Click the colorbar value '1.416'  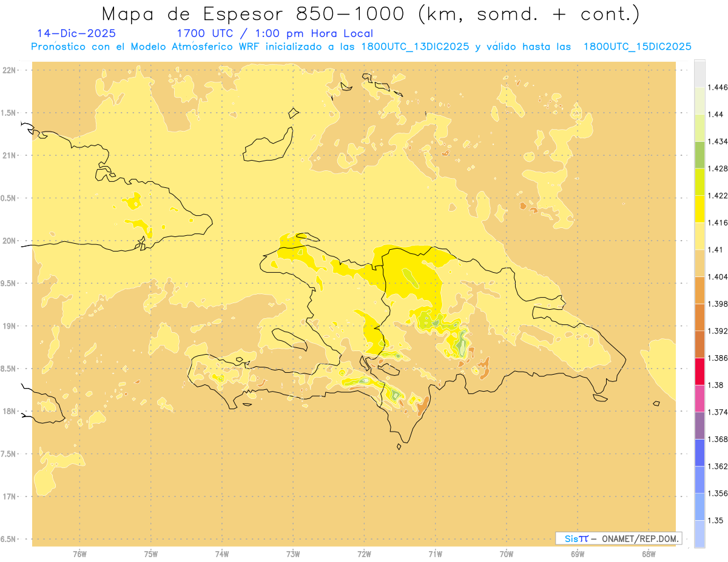pos(717,222)
